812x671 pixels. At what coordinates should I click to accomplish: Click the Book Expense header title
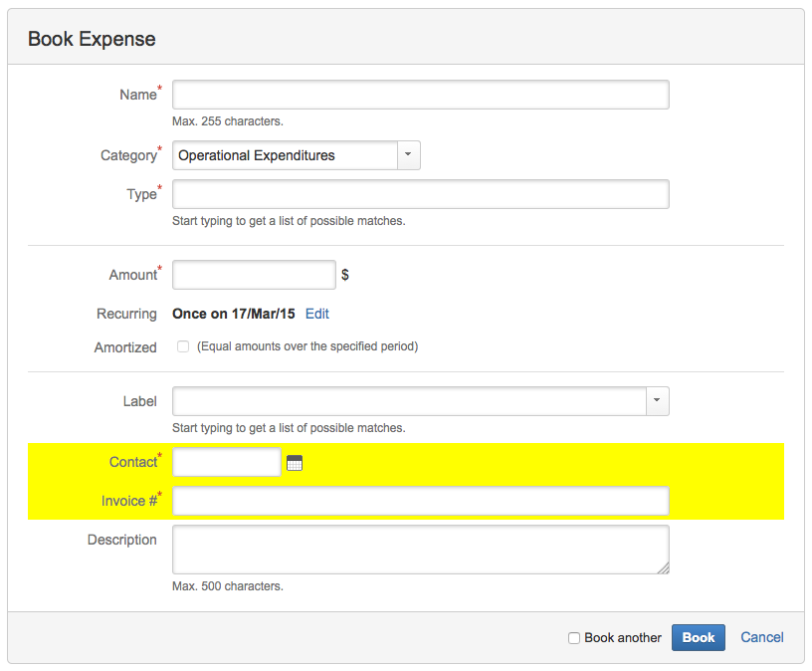pos(92,39)
